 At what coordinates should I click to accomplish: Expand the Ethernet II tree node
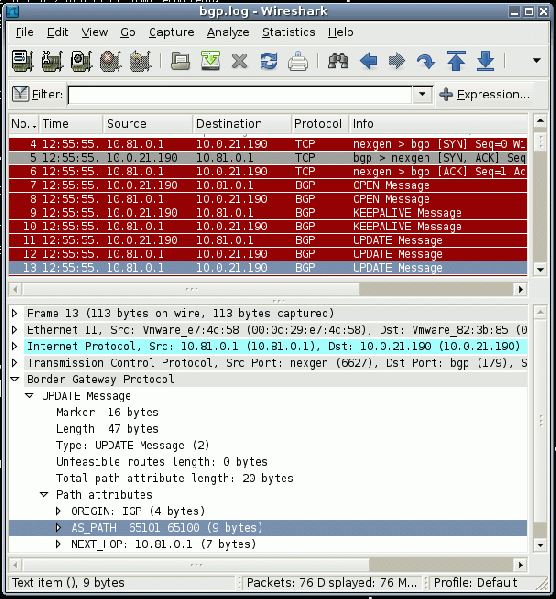click(15, 330)
